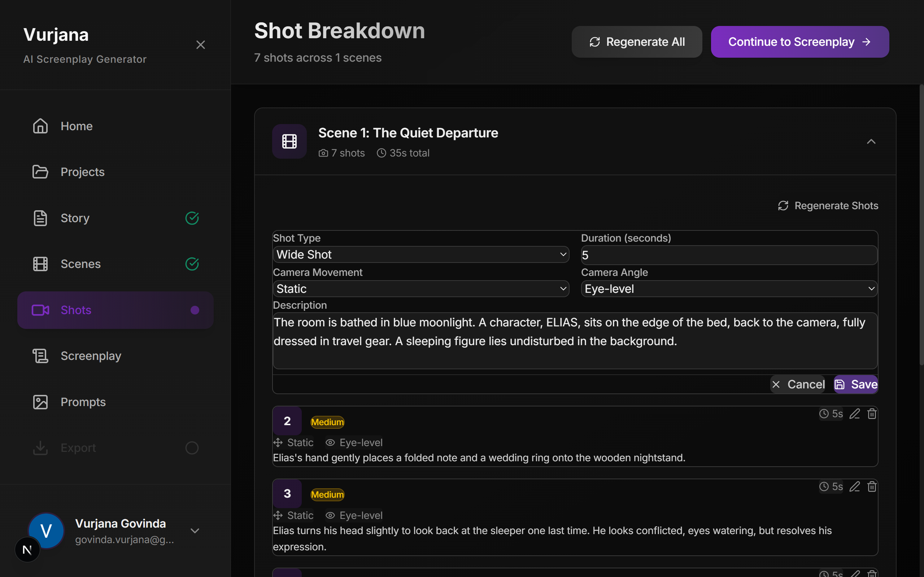
Task: Click the edit pencil icon on shot 3
Action: (854, 486)
